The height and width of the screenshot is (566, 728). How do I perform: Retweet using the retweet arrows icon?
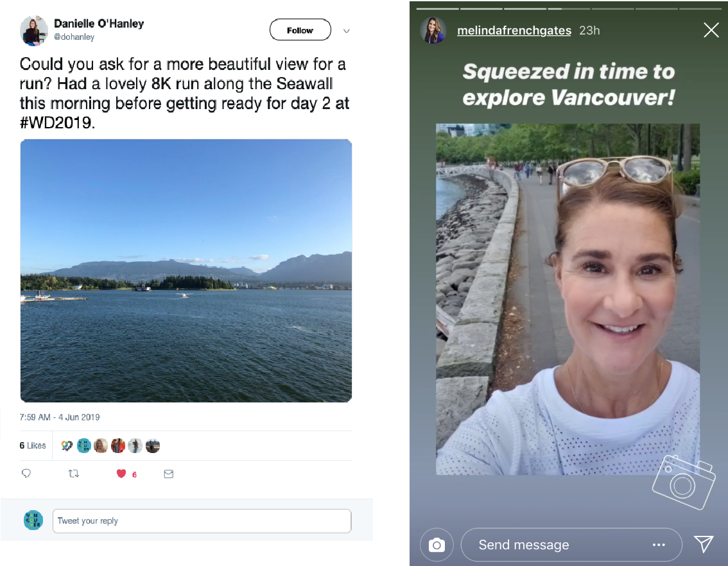click(74, 474)
